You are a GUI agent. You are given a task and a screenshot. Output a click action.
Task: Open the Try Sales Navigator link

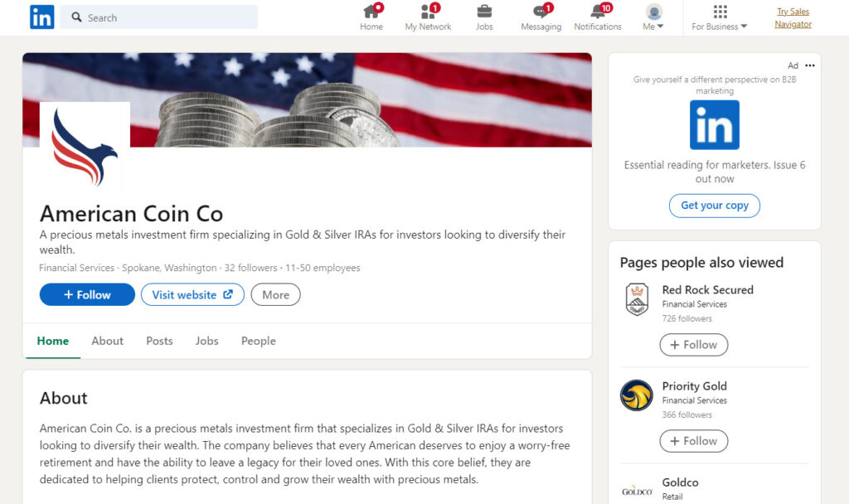[793, 18]
